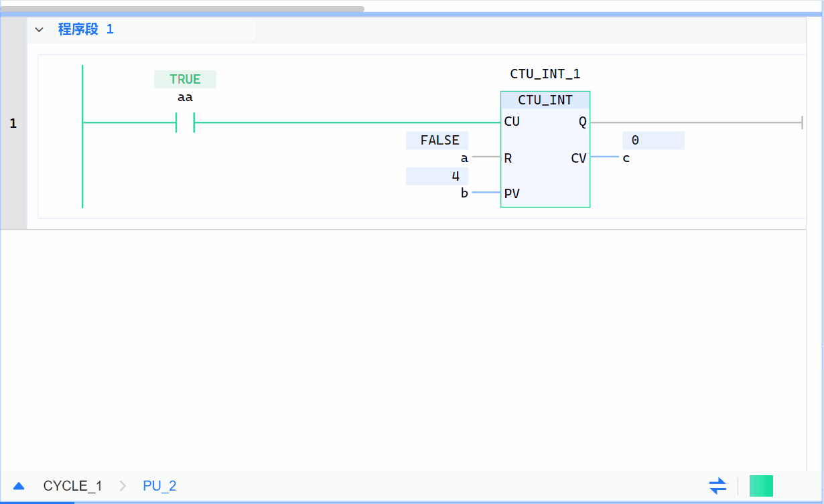Select variable c at the CV output

click(626, 159)
